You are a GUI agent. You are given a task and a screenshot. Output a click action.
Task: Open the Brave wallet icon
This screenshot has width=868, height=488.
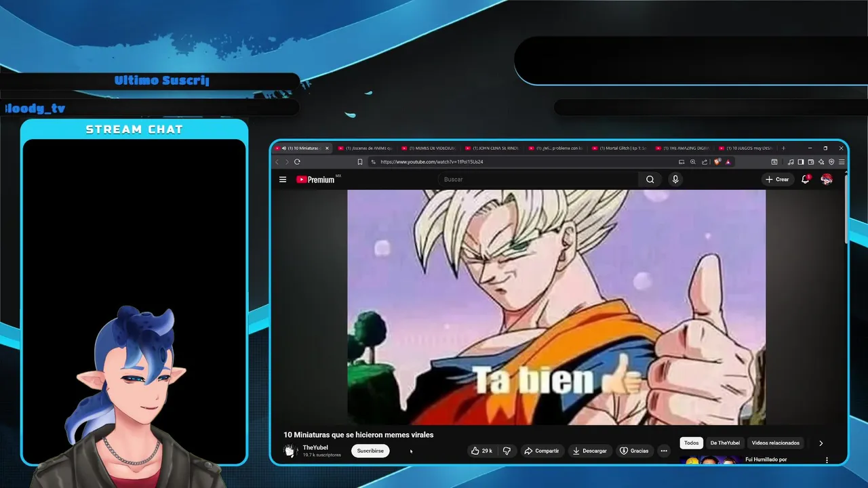(811, 162)
